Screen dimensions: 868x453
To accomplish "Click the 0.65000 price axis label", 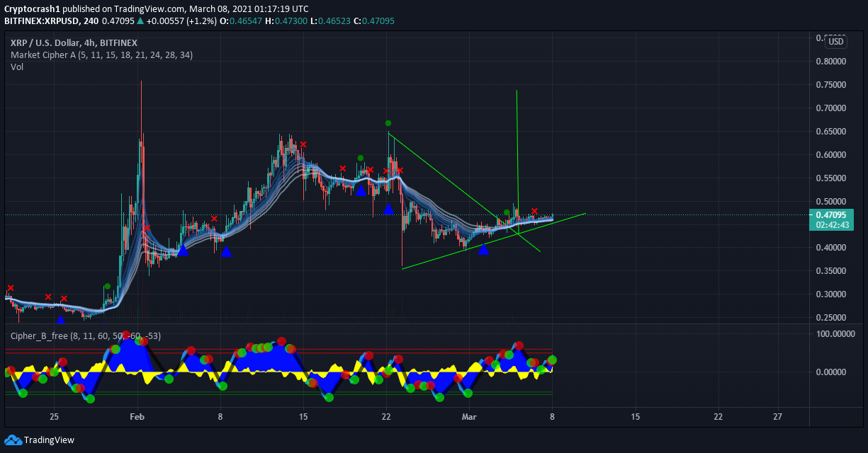I will click(830, 132).
